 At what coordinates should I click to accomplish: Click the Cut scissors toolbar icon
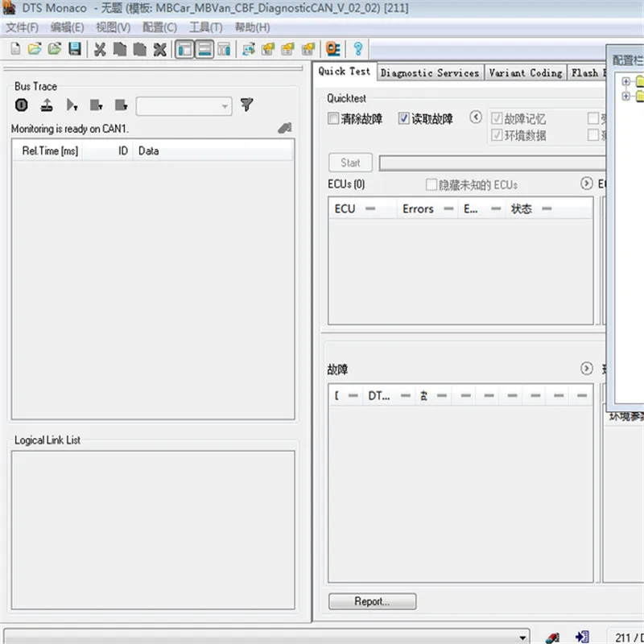click(100, 49)
